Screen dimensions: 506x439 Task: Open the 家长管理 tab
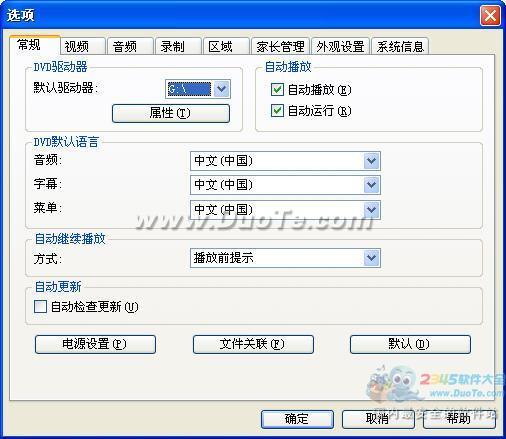click(281, 46)
